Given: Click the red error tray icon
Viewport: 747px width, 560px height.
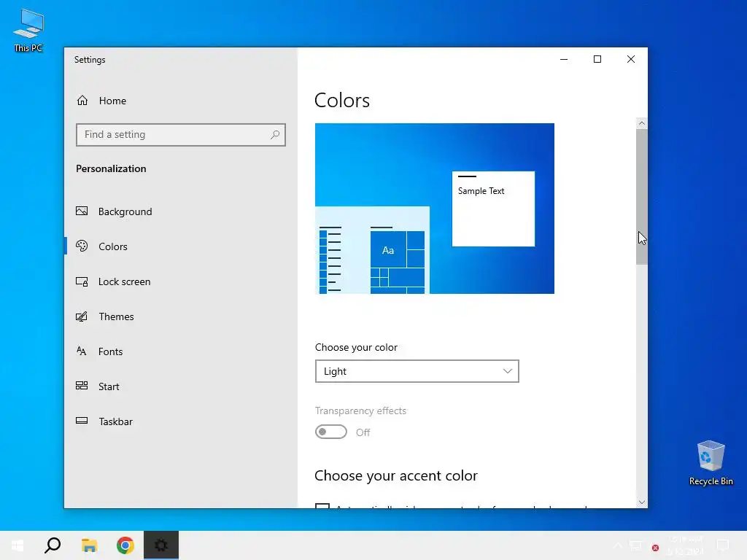Looking at the screenshot, I should point(656,548).
